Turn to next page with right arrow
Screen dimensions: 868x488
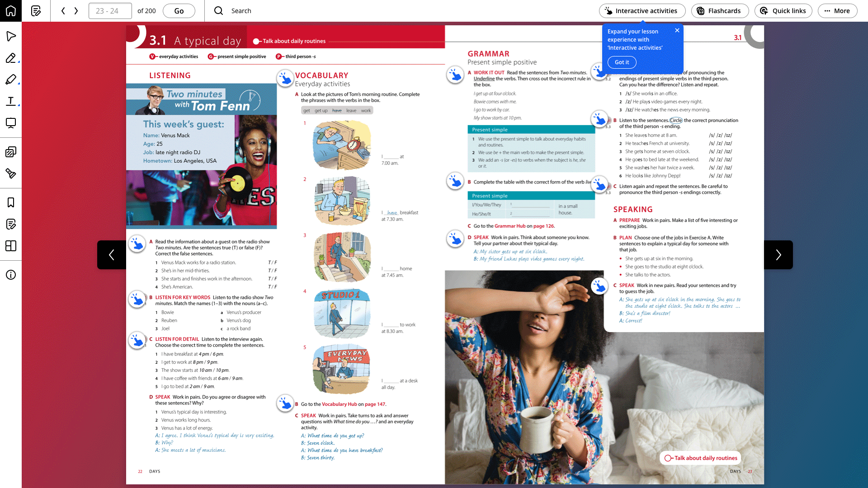coord(778,255)
